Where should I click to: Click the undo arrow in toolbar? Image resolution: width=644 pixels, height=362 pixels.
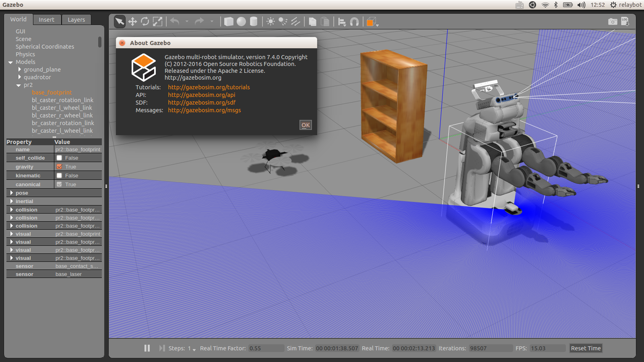[175, 21]
